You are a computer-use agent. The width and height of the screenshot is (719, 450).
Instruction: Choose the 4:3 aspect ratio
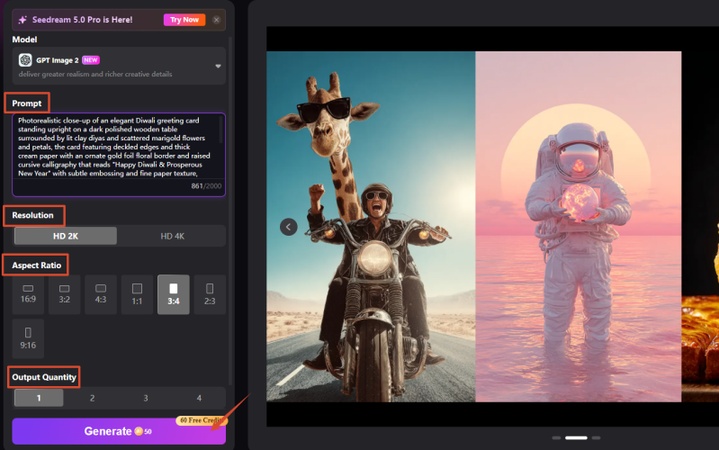point(100,294)
